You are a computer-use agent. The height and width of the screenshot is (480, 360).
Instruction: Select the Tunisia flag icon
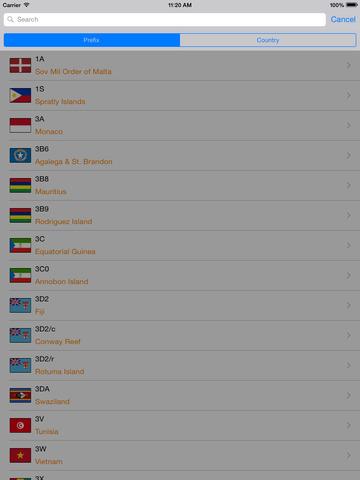pos(20,425)
